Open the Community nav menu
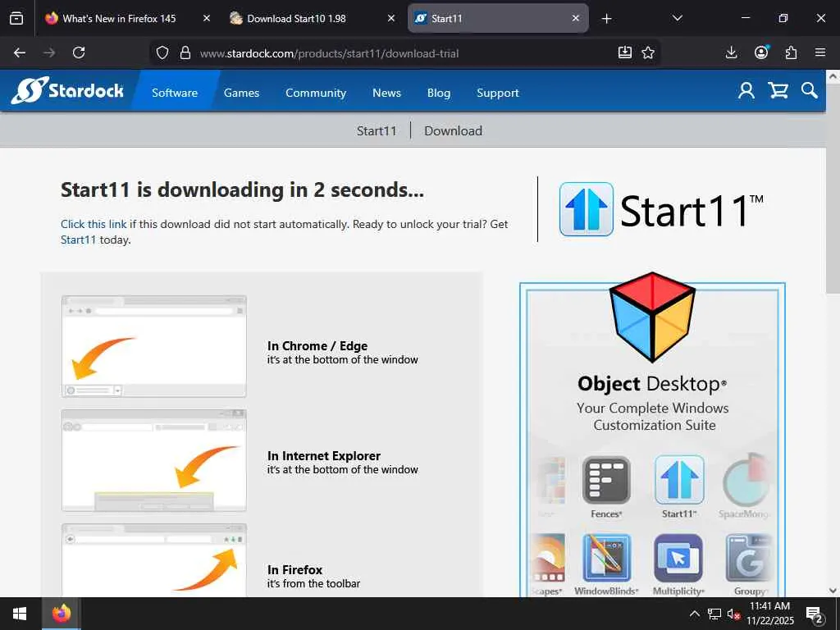840x630 pixels. [x=316, y=93]
